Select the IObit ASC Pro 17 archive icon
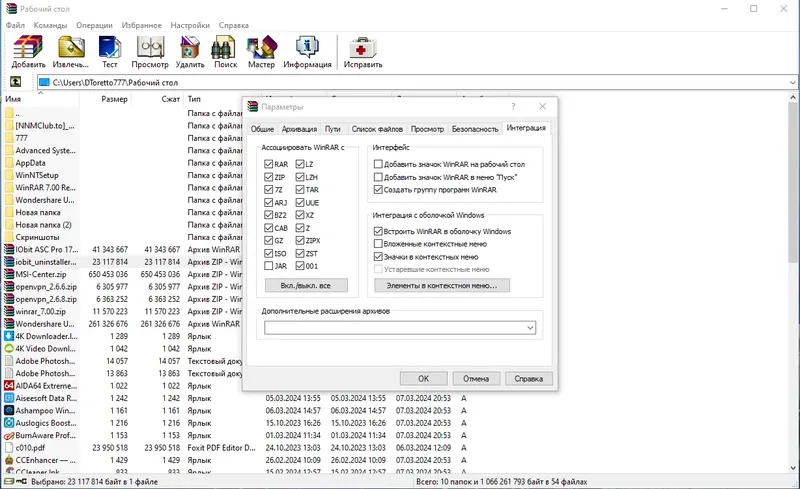The width and height of the screenshot is (800, 489). click(x=9, y=250)
